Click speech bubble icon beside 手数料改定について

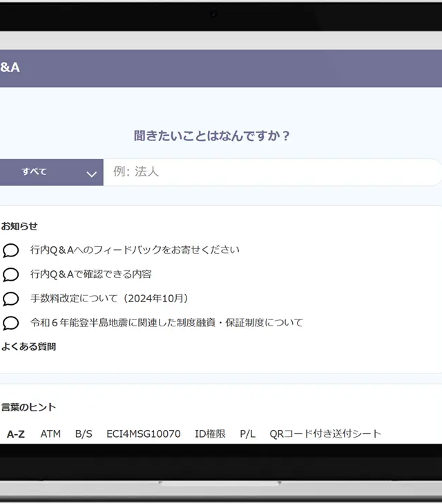click(10, 299)
